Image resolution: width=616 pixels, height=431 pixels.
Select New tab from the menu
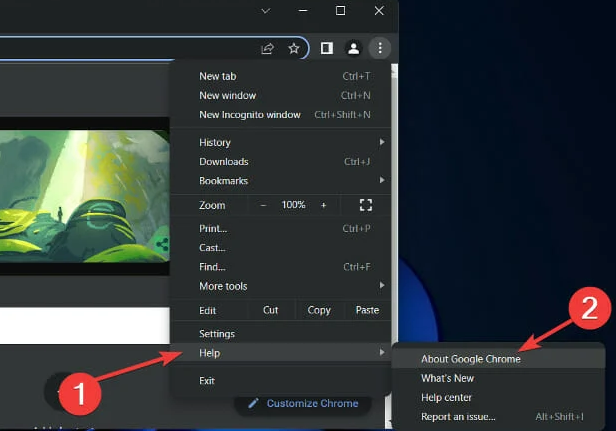[x=281, y=76]
